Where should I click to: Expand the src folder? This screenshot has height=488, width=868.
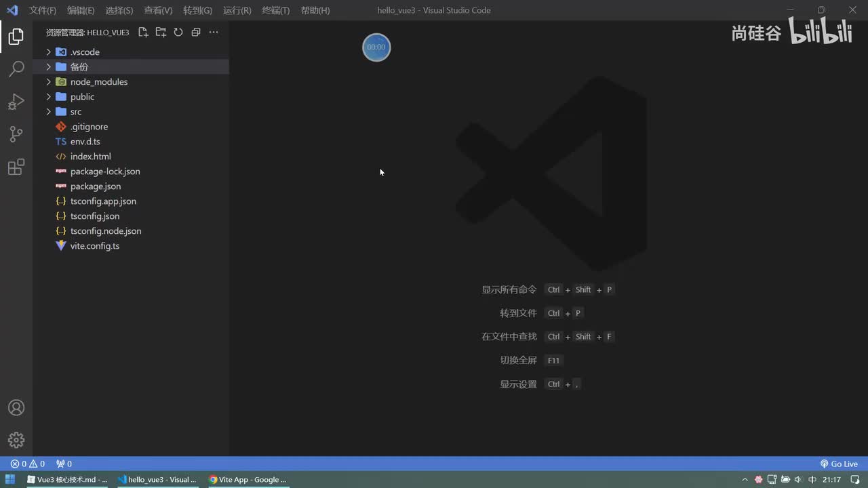pyautogui.click(x=48, y=112)
